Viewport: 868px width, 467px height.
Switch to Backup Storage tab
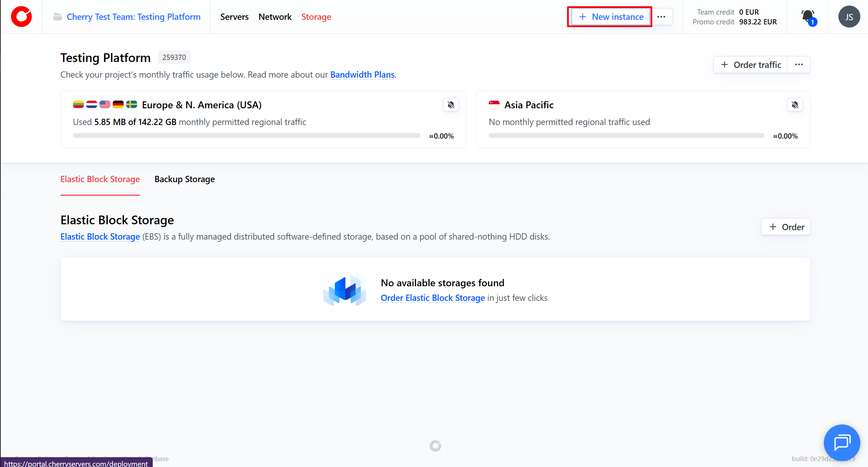point(184,179)
